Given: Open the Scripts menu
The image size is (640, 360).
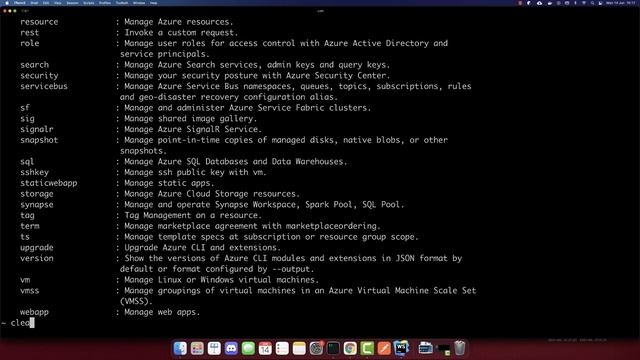Looking at the screenshot, I should 89,3.
